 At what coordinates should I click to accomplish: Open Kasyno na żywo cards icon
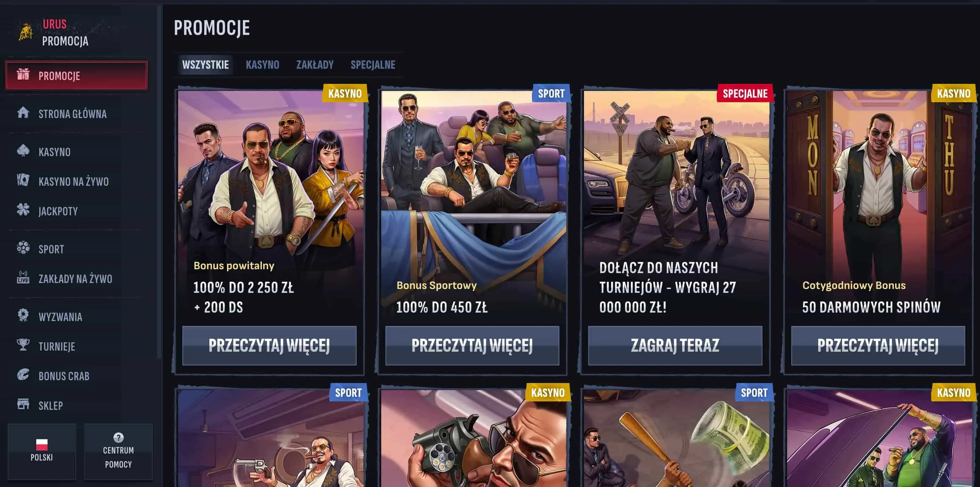point(23,180)
